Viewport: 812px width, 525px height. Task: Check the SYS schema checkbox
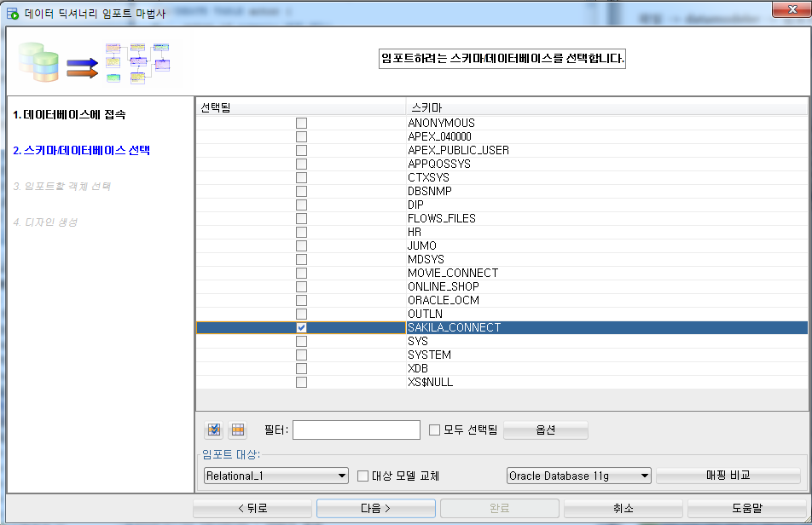pyautogui.click(x=301, y=342)
